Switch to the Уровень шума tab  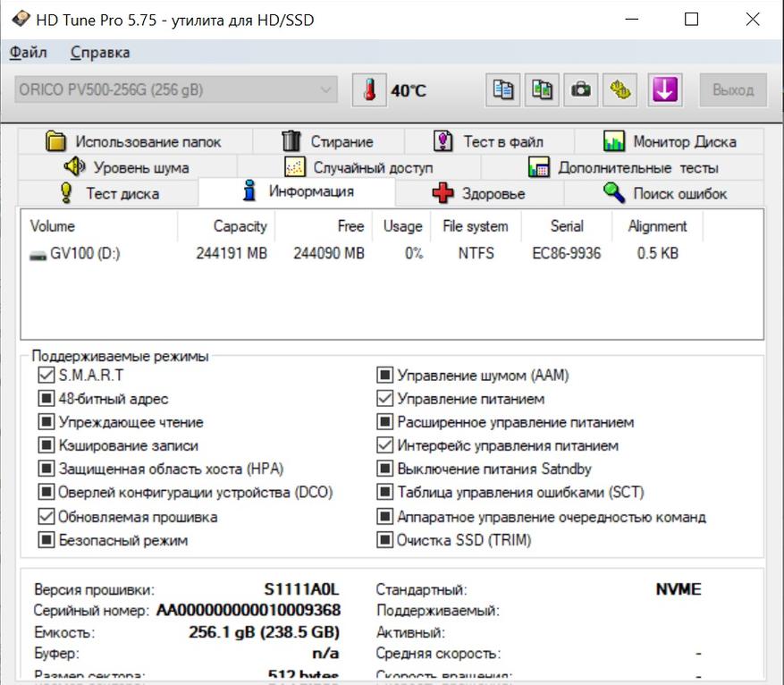point(128,167)
